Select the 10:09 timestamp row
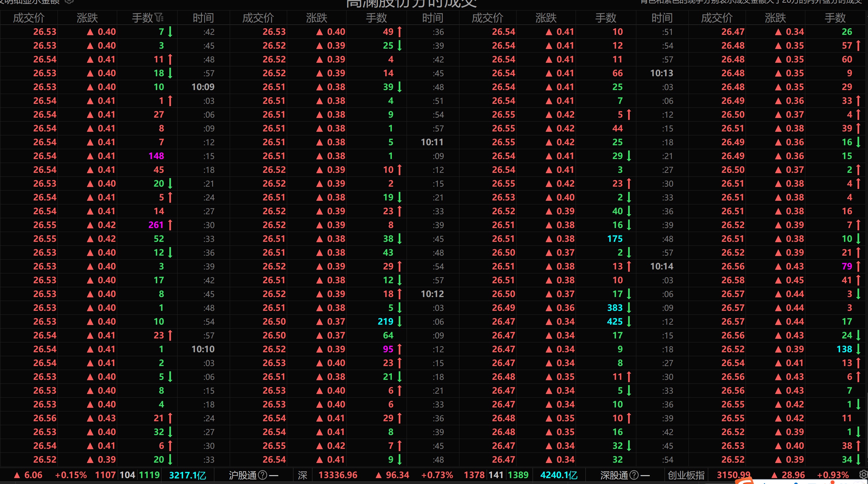The width and height of the screenshot is (868, 484). pos(203,87)
